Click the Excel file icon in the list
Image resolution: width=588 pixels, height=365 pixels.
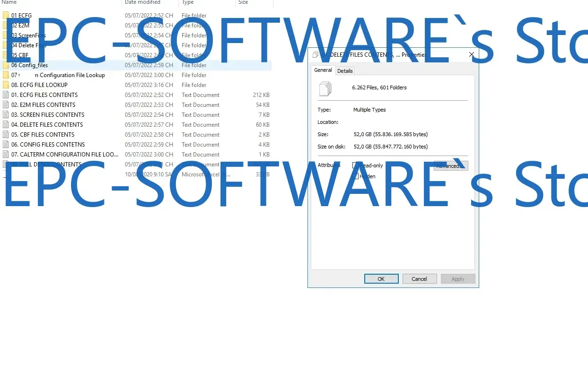coord(5,174)
